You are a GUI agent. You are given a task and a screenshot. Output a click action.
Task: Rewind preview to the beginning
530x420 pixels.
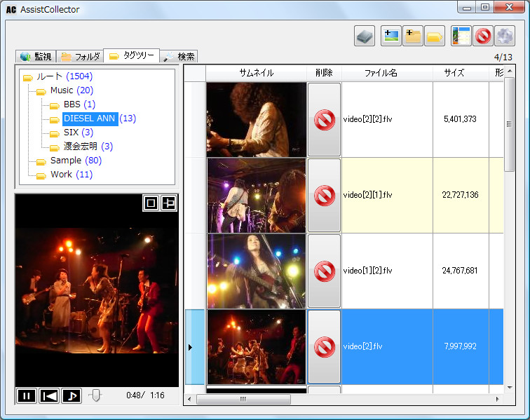pos(49,395)
